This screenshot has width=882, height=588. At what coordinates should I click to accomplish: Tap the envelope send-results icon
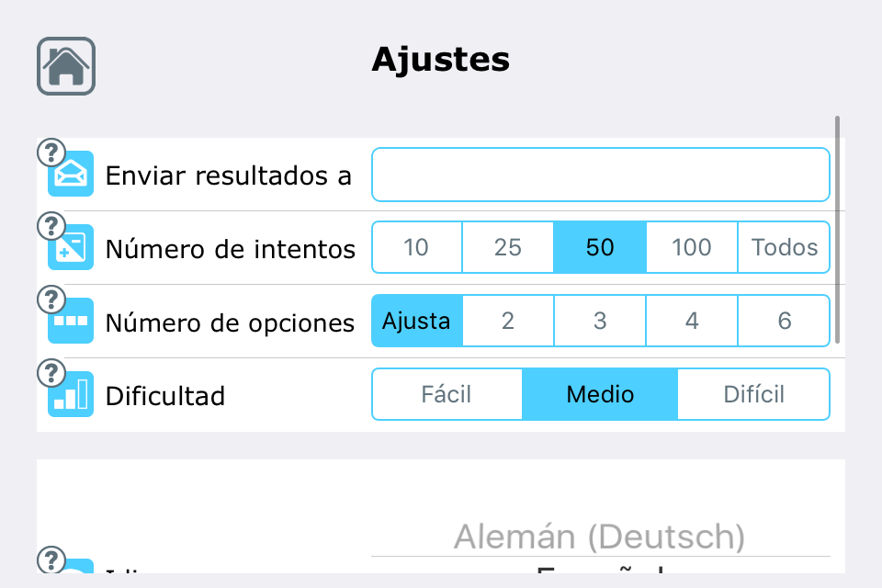pyautogui.click(x=71, y=175)
